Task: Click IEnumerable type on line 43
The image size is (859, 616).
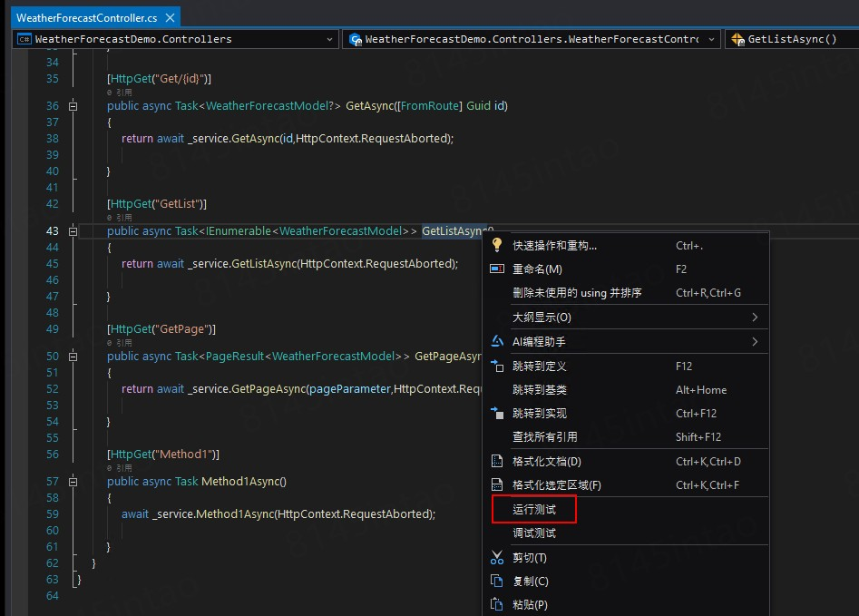Action: 239,231
